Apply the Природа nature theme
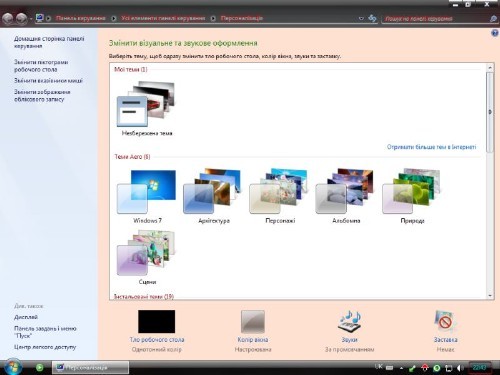The height and width of the screenshot is (375, 500). tap(411, 191)
